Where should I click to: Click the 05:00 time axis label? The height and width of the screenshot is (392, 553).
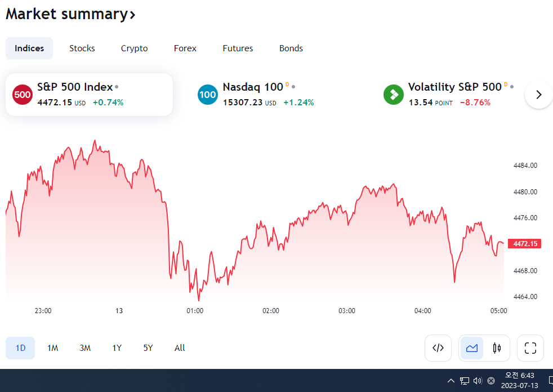pos(499,311)
